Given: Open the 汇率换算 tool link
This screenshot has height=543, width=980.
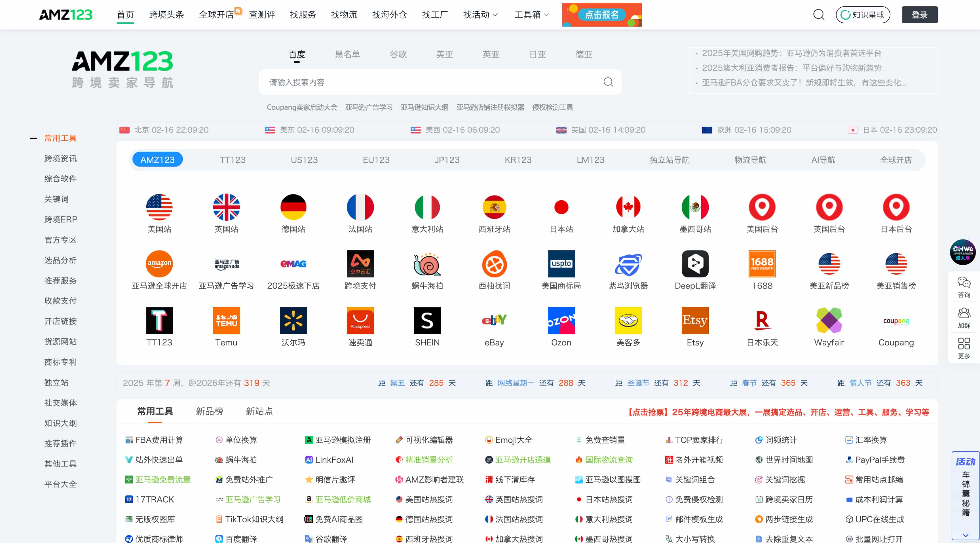Looking at the screenshot, I should tap(865, 440).
